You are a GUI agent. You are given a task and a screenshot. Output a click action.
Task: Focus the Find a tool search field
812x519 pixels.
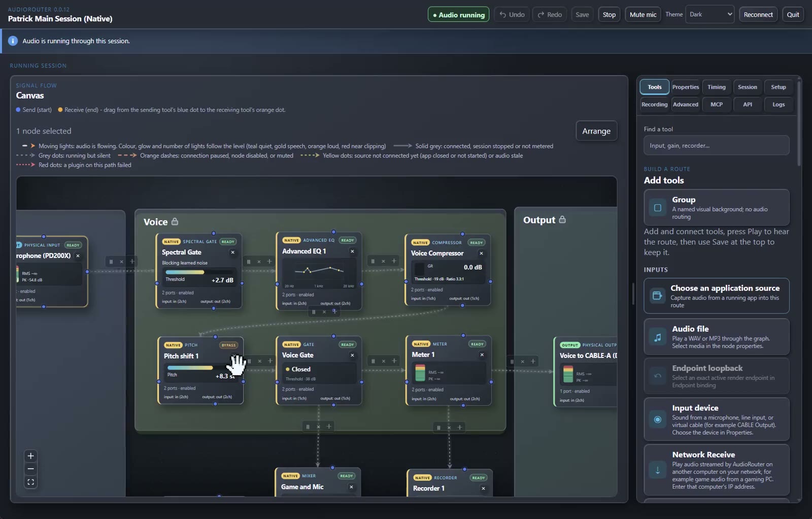tap(717, 145)
